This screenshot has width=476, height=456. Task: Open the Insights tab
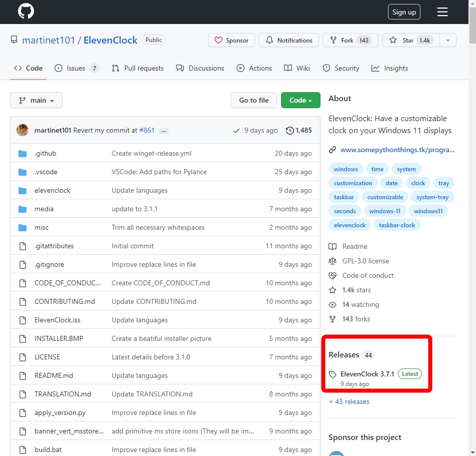click(390, 68)
